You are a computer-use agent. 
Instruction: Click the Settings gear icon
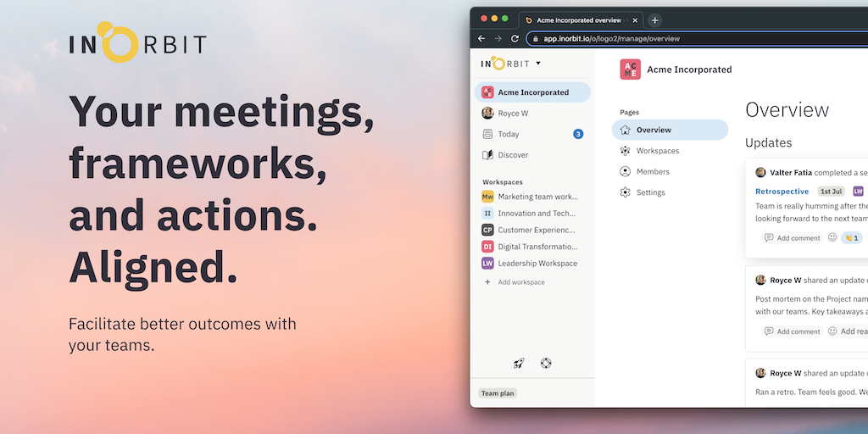[x=625, y=192]
